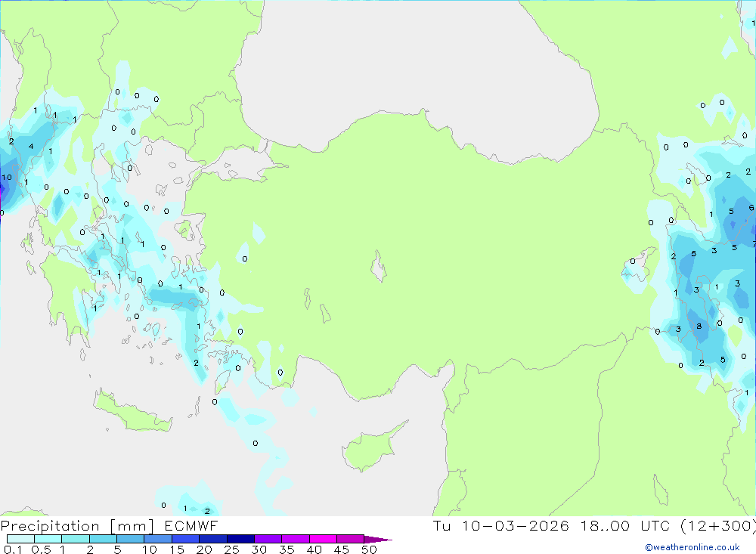Click the "0.1" legend scale label
This screenshot has width=756, height=554.
point(13,549)
